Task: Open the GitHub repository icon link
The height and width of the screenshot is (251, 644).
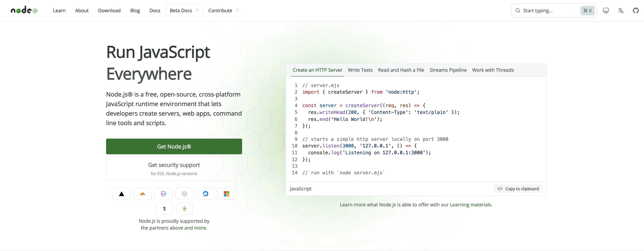Action: 635,11
